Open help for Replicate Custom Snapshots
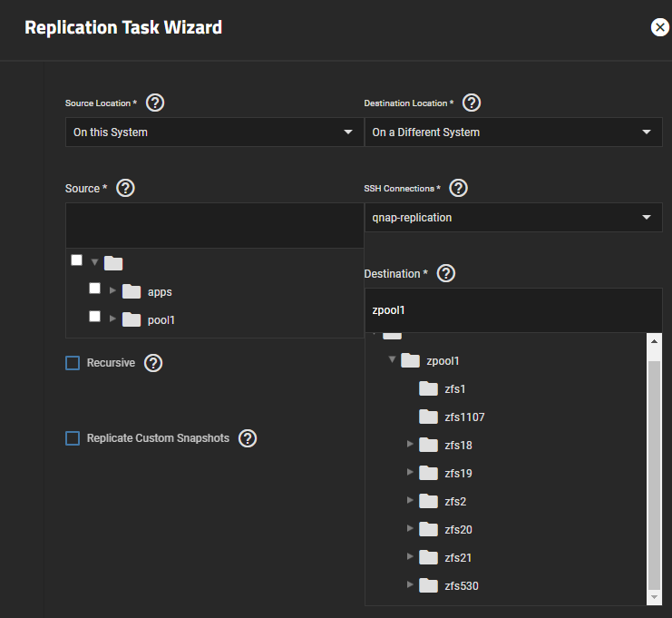 pyautogui.click(x=248, y=438)
